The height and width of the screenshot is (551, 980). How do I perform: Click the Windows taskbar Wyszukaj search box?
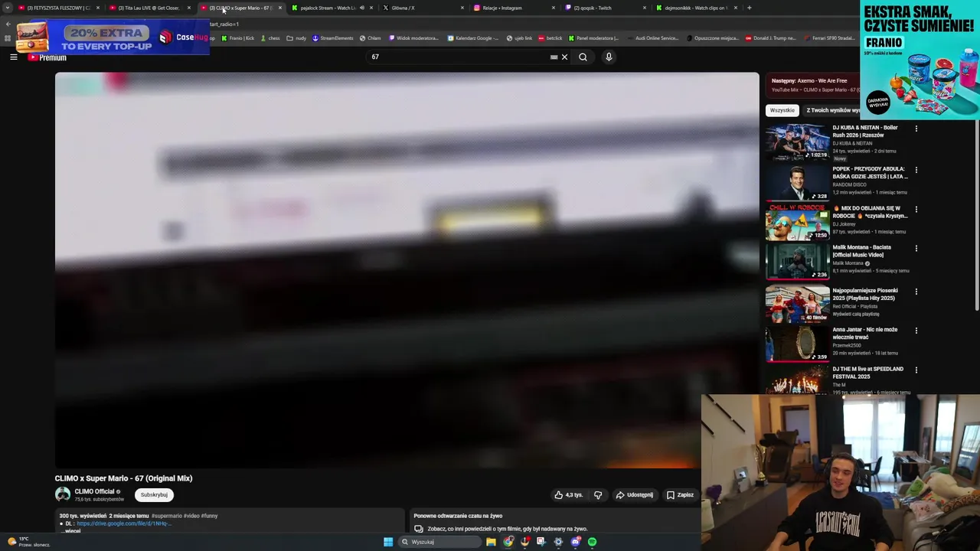(x=439, y=542)
